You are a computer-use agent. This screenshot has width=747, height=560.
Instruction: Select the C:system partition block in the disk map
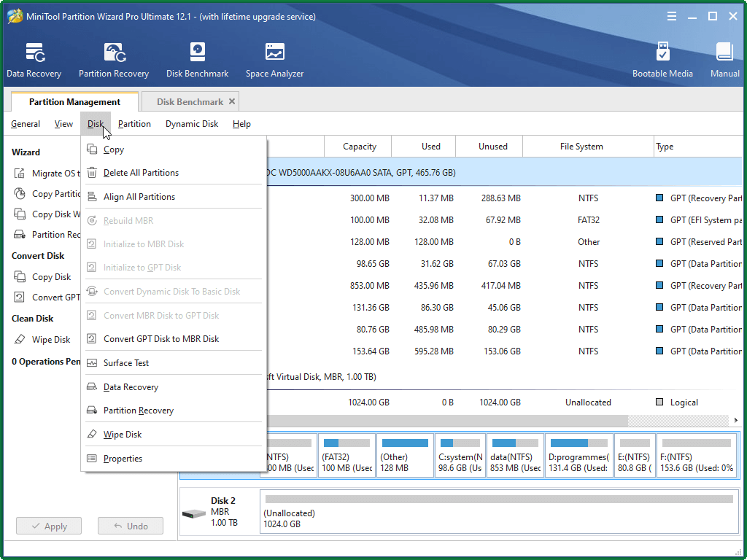click(460, 456)
